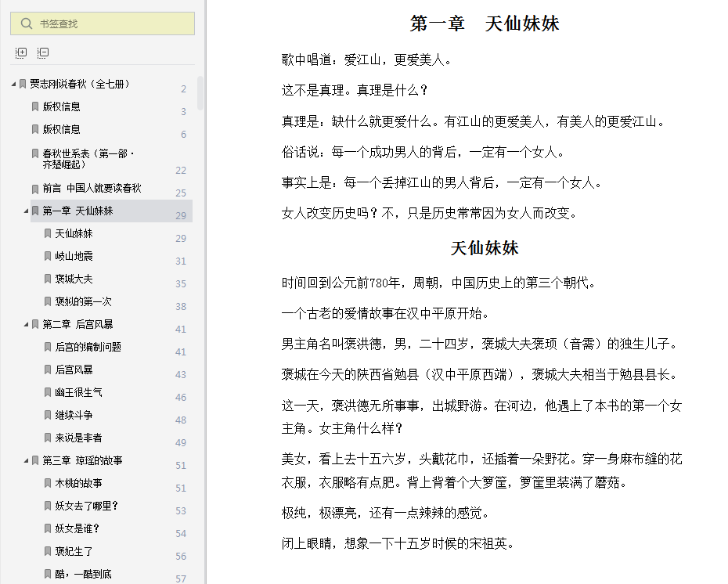This screenshot has width=728, height=584.
Task: Click bookmark icon beside 木桃的故事
Action: point(47,483)
